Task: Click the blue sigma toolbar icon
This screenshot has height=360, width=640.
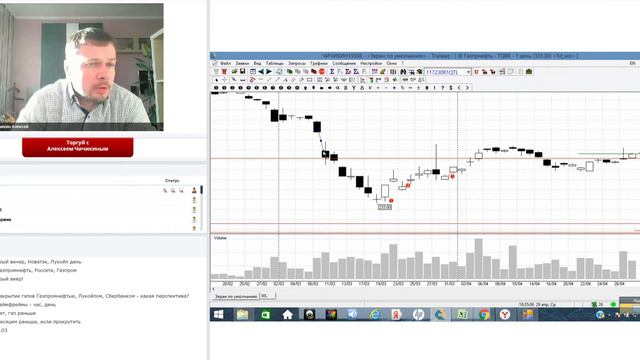Action: click(332, 71)
